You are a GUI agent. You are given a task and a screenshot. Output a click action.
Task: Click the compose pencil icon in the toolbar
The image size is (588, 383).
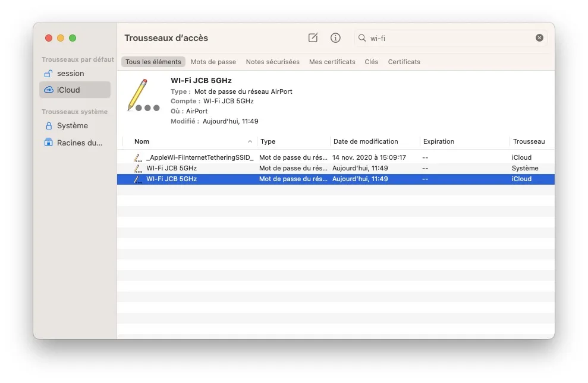coord(313,37)
